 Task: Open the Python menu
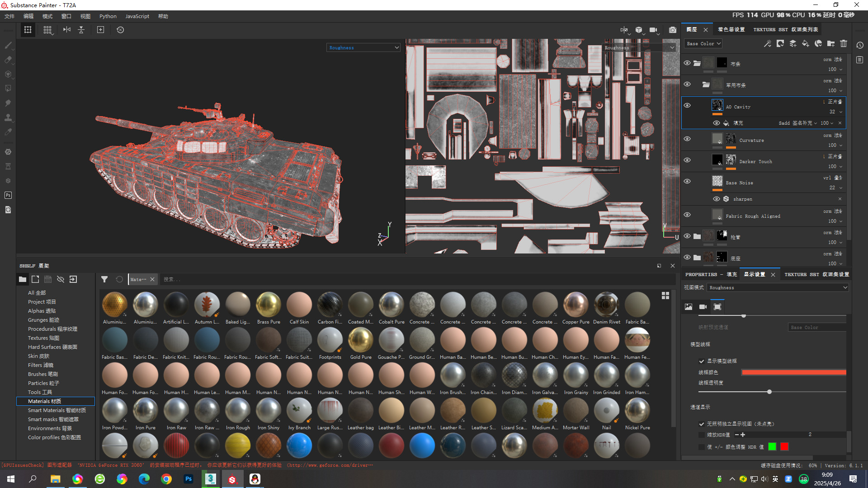pyautogui.click(x=108, y=16)
